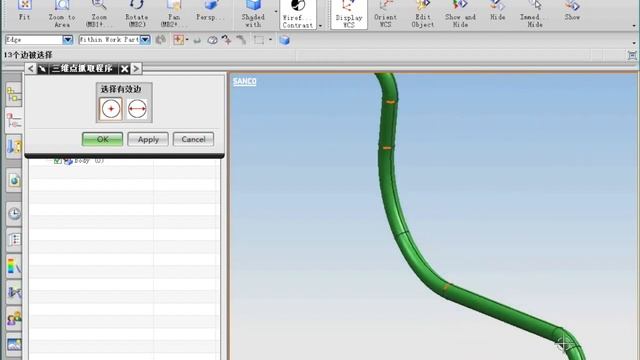Confirm the dialog with OK
This screenshot has height=360, width=640.
click(x=102, y=139)
